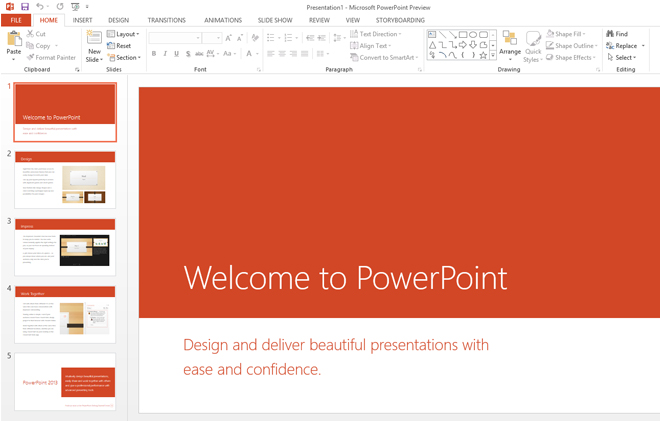Open the FILE backstage tab
The image size is (660, 421).
tap(16, 20)
